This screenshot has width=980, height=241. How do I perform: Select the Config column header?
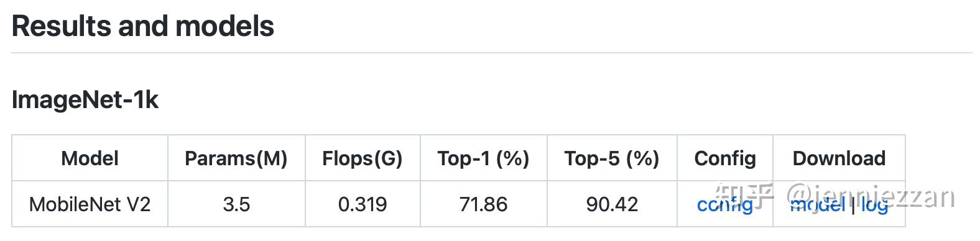coord(725,158)
